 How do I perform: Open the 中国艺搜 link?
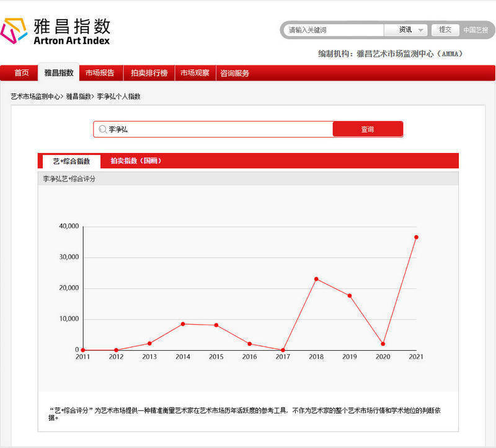tap(476, 30)
